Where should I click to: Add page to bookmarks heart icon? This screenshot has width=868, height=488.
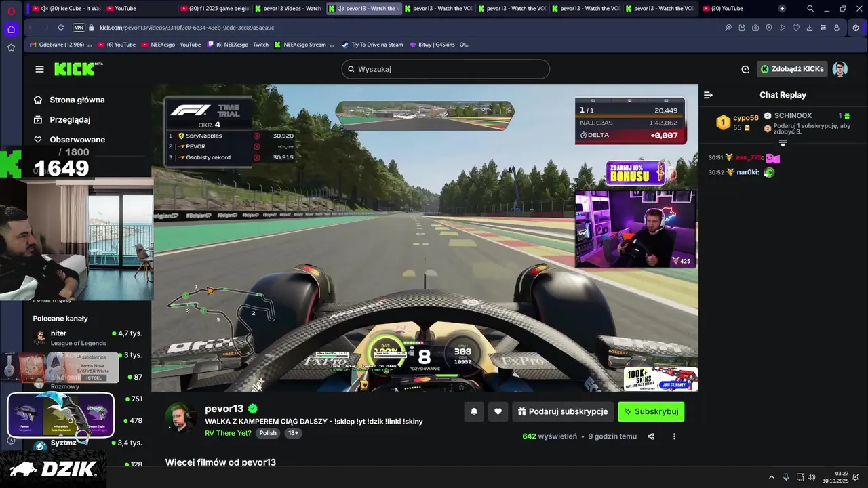796,28
